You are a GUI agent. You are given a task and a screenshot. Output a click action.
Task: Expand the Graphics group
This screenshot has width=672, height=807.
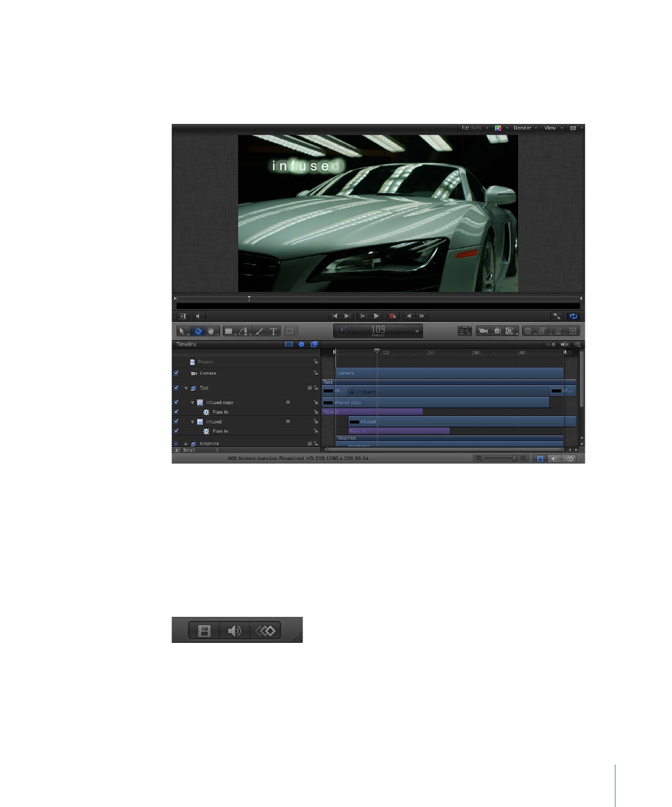(186, 444)
